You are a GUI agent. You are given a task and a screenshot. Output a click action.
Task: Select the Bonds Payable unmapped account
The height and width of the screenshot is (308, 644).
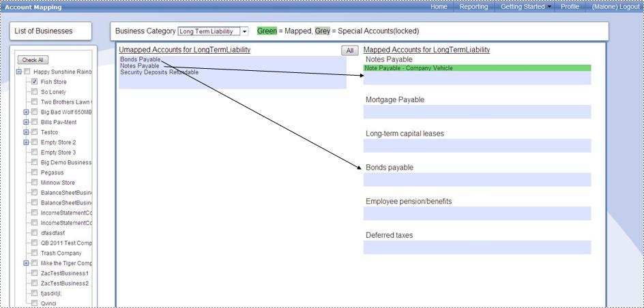[x=140, y=59]
